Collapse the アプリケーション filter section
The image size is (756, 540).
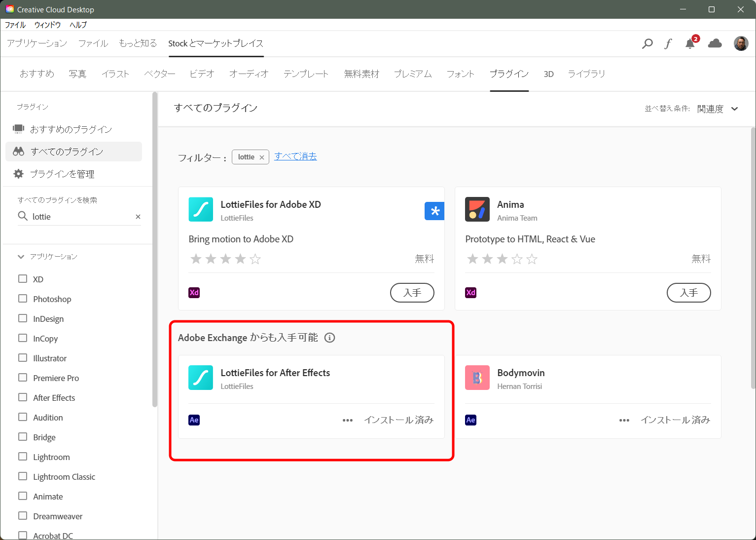(21, 257)
